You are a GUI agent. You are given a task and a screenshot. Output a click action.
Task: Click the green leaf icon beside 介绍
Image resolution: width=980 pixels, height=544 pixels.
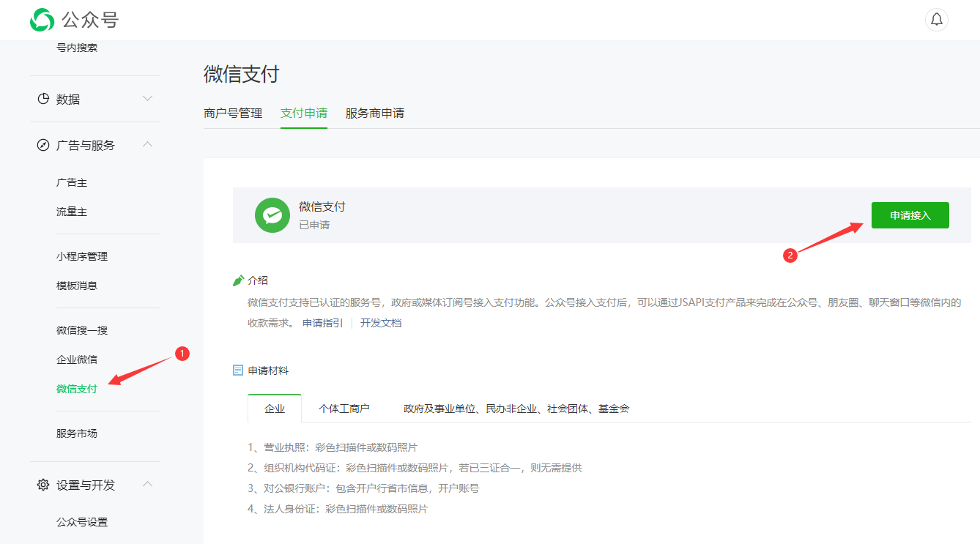(x=238, y=280)
